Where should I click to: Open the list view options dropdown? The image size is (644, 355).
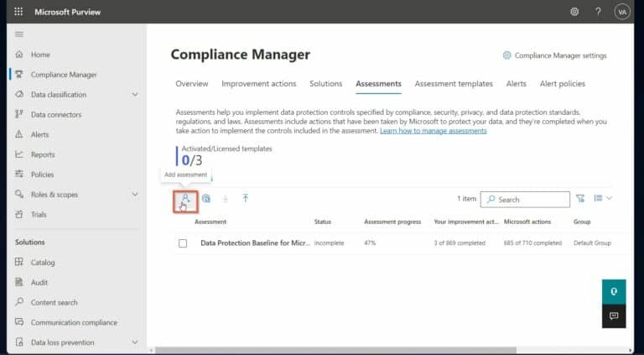coord(603,198)
